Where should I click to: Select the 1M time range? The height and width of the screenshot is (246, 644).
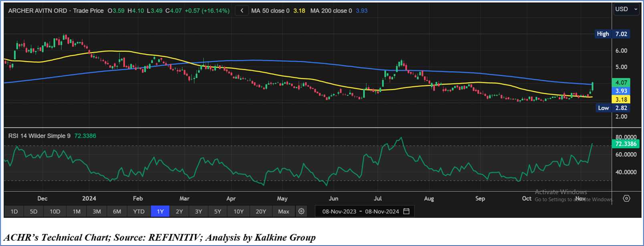pyautogui.click(x=76, y=211)
